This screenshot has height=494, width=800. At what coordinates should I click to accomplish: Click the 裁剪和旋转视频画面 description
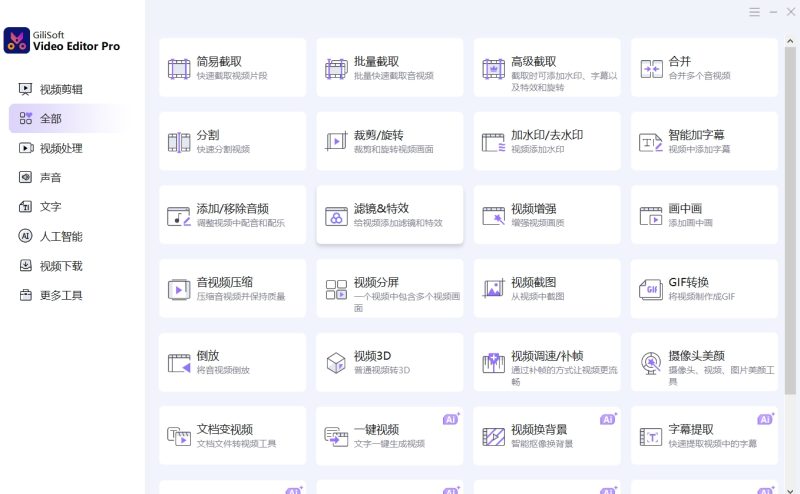click(x=394, y=149)
